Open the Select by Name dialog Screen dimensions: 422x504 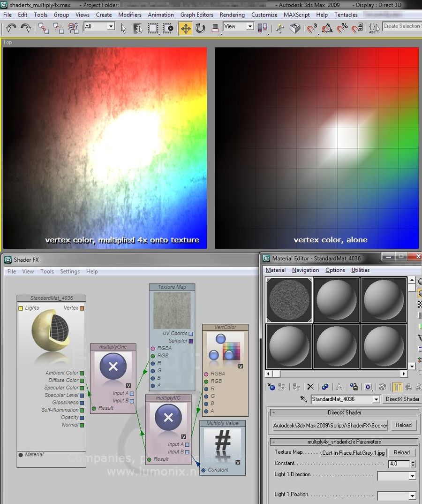pos(137,29)
